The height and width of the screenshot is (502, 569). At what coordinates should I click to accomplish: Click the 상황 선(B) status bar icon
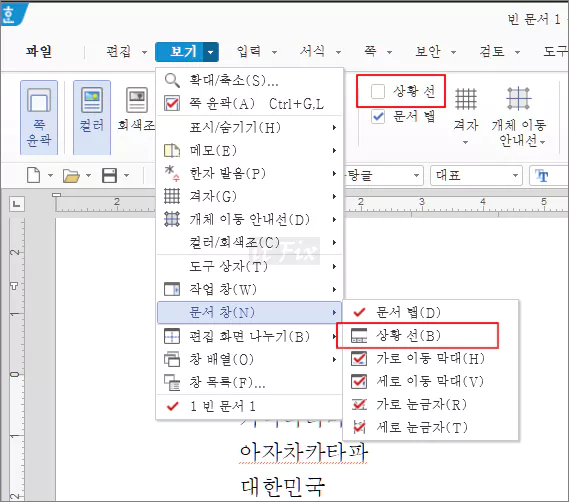click(x=359, y=335)
